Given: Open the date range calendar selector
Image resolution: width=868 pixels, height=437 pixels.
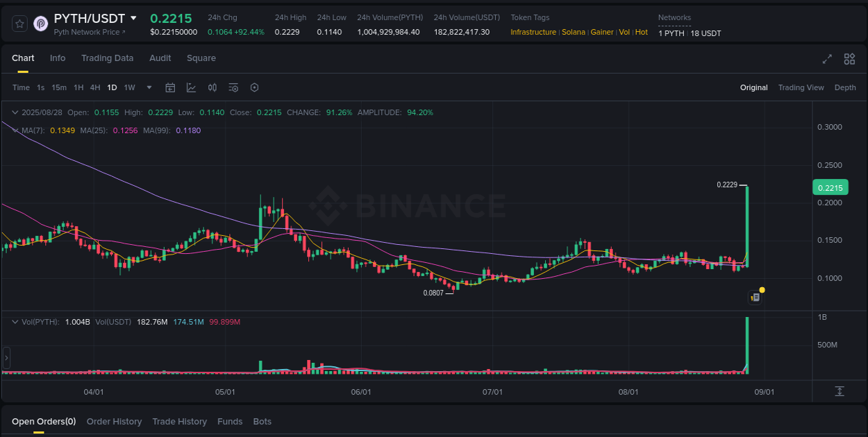Looking at the screenshot, I should point(170,87).
